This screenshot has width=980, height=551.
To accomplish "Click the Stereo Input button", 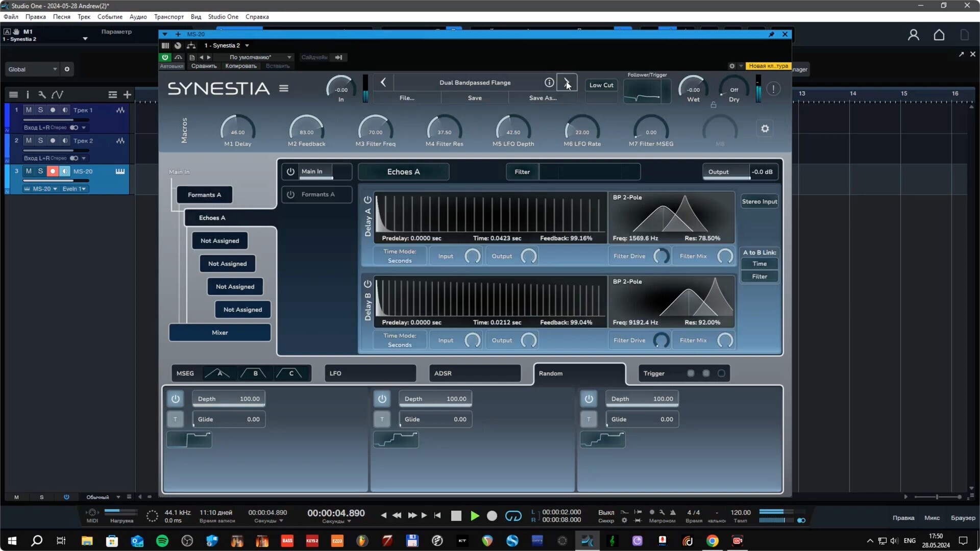I will [x=759, y=202].
